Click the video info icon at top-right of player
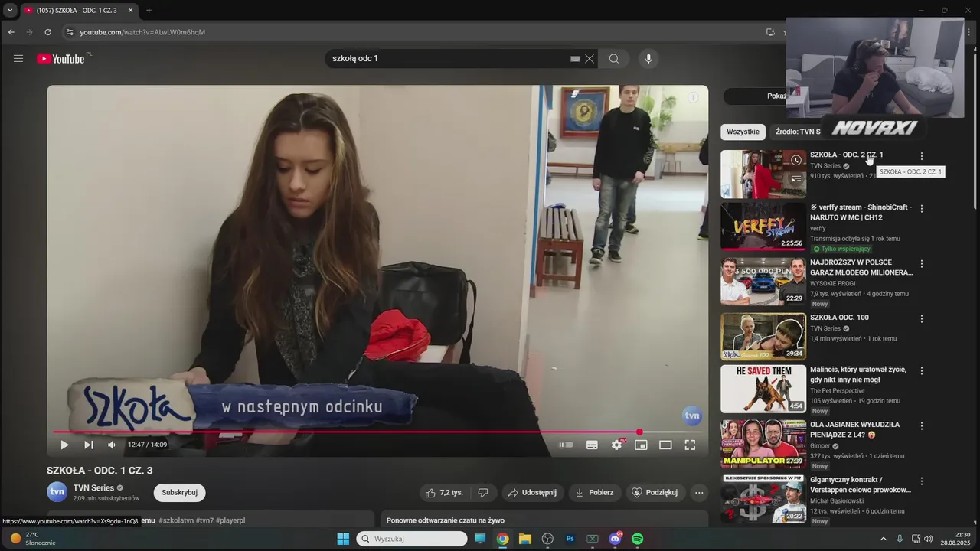This screenshot has height=551, width=980. pyautogui.click(x=693, y=98)
